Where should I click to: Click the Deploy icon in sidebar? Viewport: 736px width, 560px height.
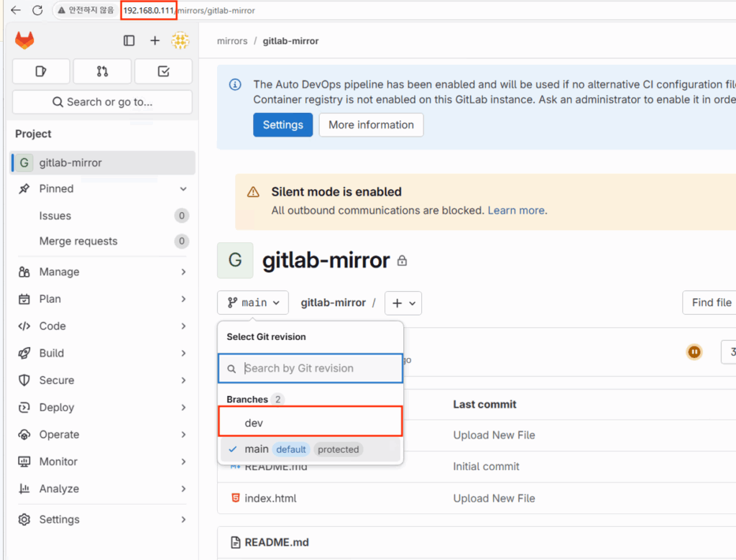24,408
